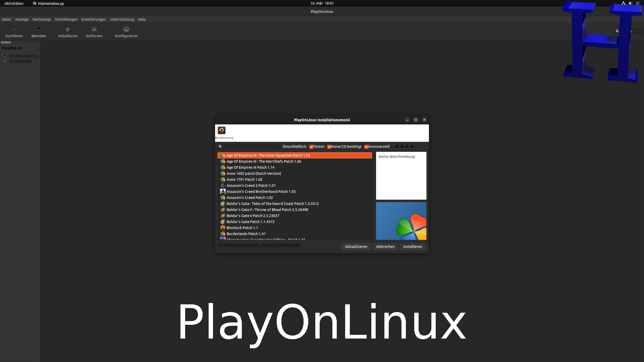This screenshot has height=362, width=644.
Task: Click 'Installiere ein Pro' sidebar link
Action: pos(23,56)
